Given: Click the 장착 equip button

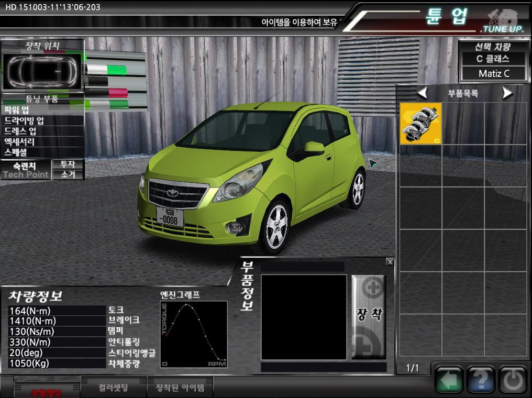Looking at the screenshot, I should 369,317.
